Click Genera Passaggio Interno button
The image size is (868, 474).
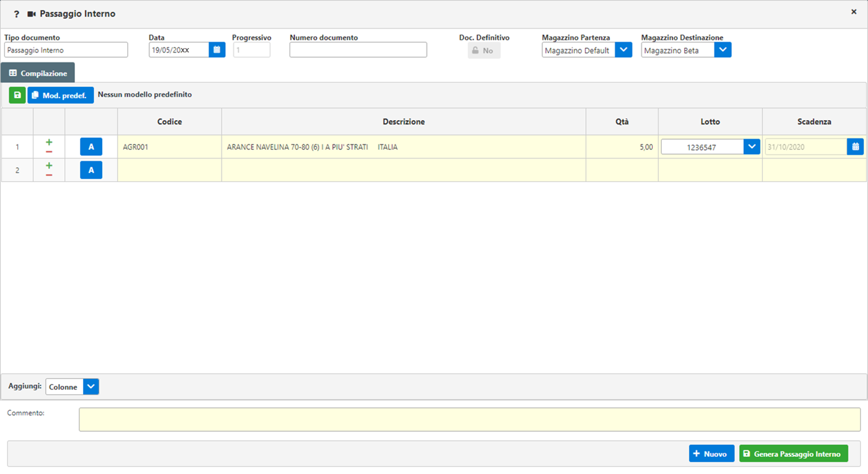[x=794, y=454]
